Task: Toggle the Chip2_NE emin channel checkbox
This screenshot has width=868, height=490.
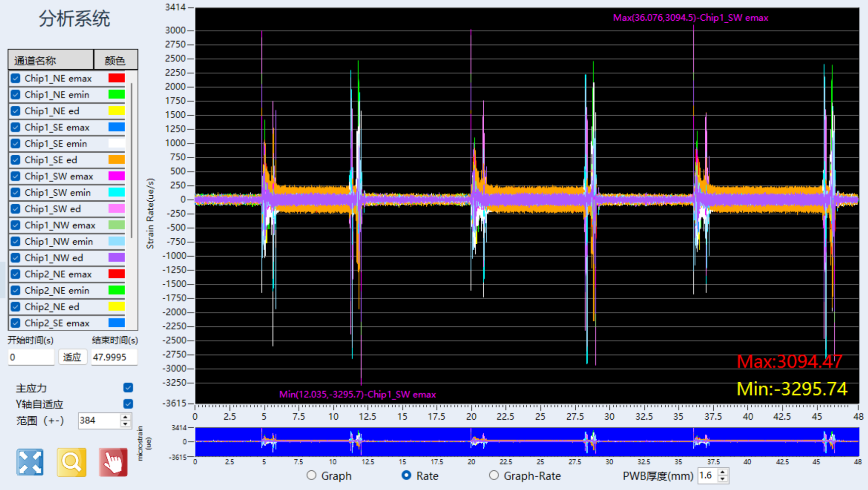Action: tap(16, 290)
